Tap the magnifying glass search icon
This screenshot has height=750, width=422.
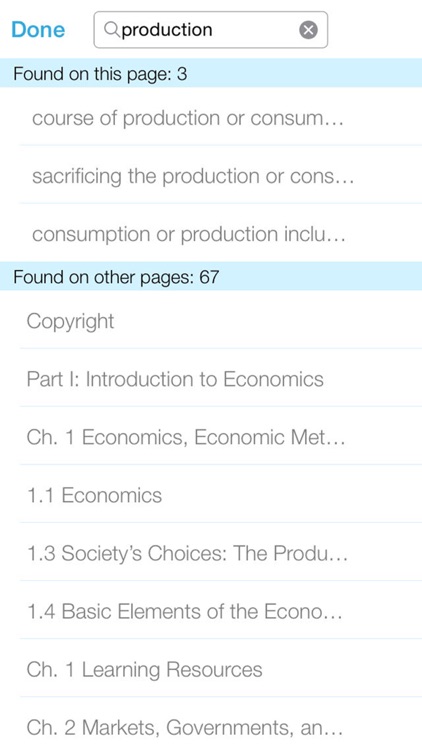coord(111,30)
